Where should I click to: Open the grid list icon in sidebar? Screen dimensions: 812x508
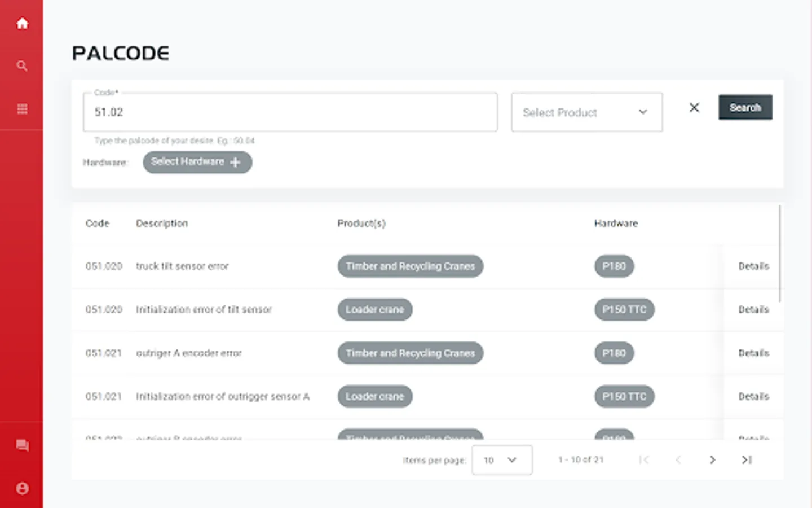tap(22, 109)
